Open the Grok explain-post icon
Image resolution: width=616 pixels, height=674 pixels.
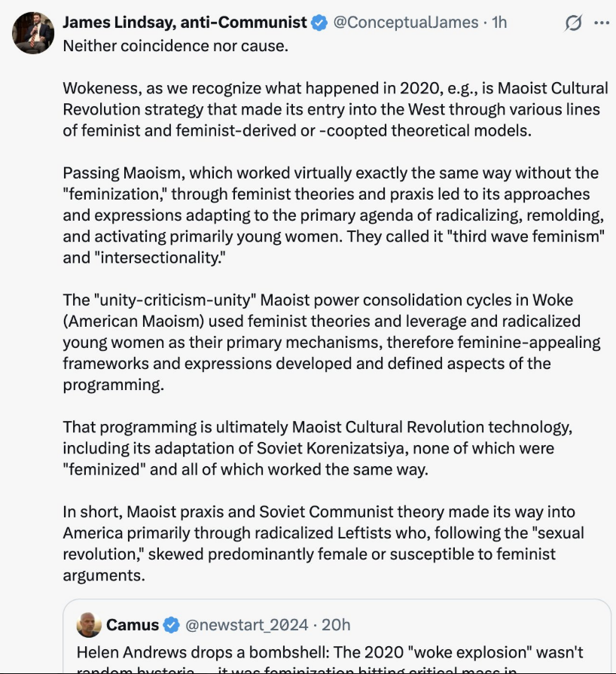point(573,23)
